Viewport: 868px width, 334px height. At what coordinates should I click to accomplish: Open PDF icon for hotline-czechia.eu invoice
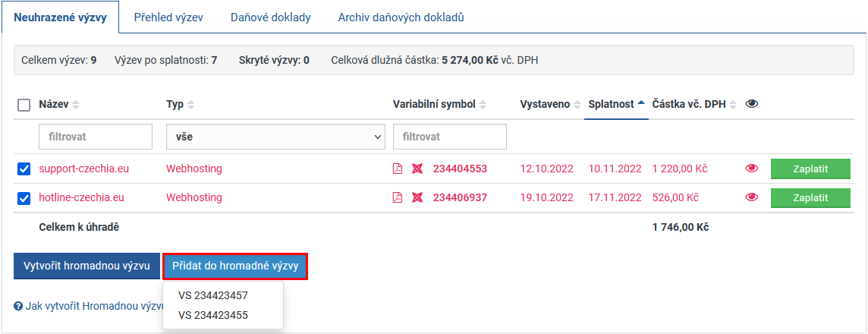398,197
